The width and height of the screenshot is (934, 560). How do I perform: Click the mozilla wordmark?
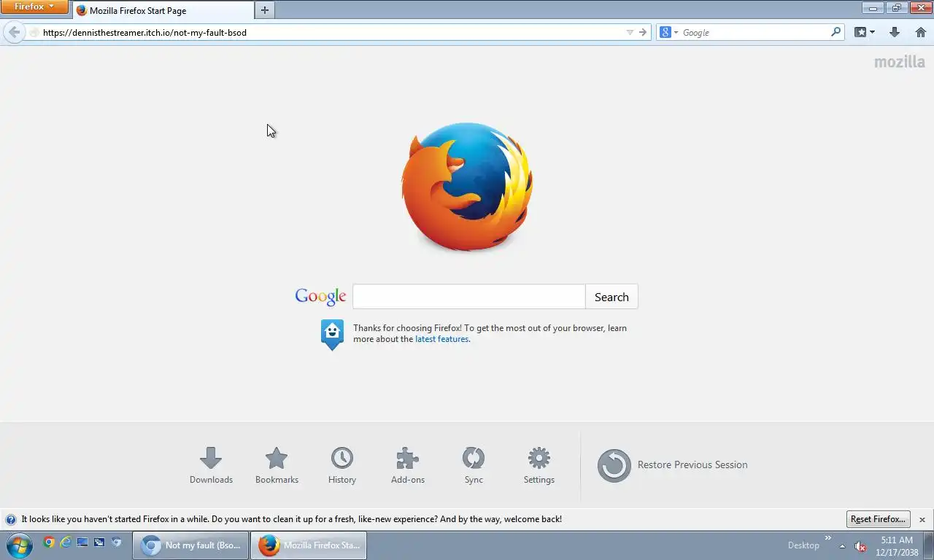pyautogui.click(x=900, y=62)
